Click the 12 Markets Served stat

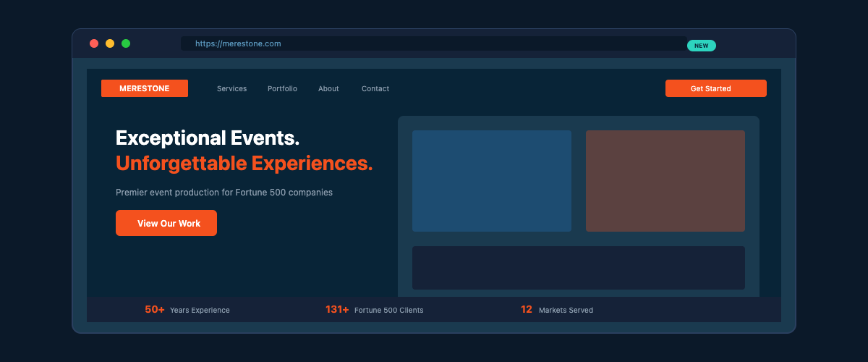coord(556,310)
